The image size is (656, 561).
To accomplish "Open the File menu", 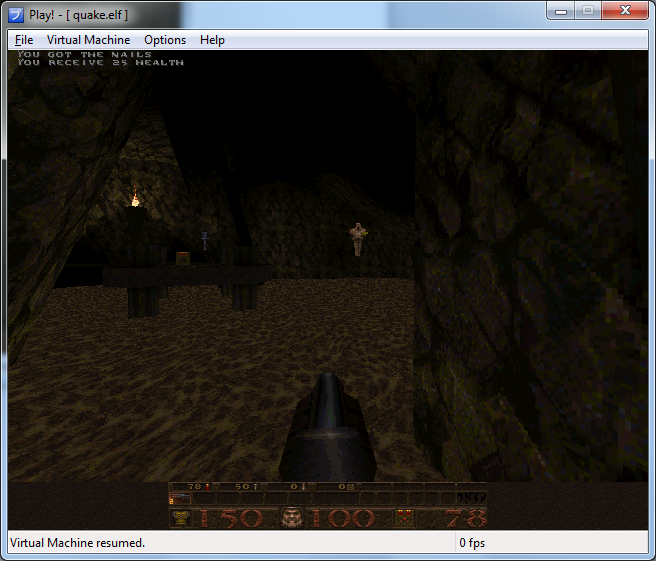I will coord(24,40).
